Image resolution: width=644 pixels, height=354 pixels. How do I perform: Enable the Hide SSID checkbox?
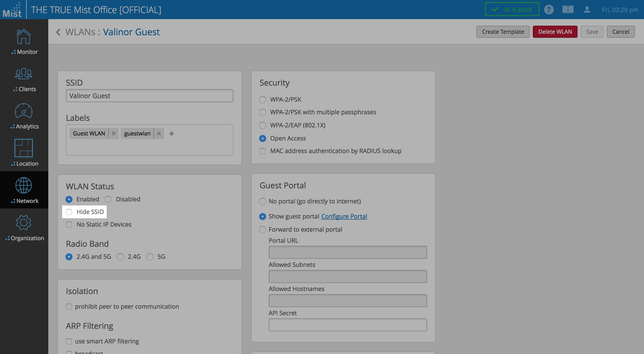(x=69, y=212)
